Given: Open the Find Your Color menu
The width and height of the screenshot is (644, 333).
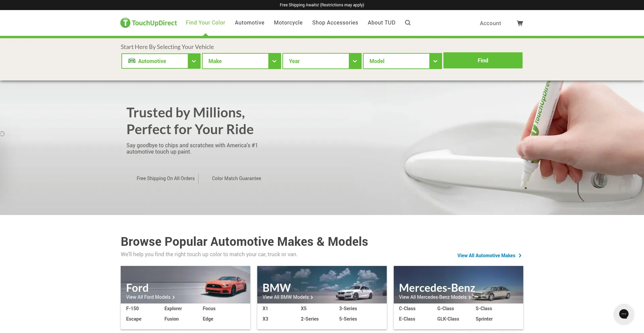Looking at the screenshot, I should pyautogui.click(x=205, y=23).
